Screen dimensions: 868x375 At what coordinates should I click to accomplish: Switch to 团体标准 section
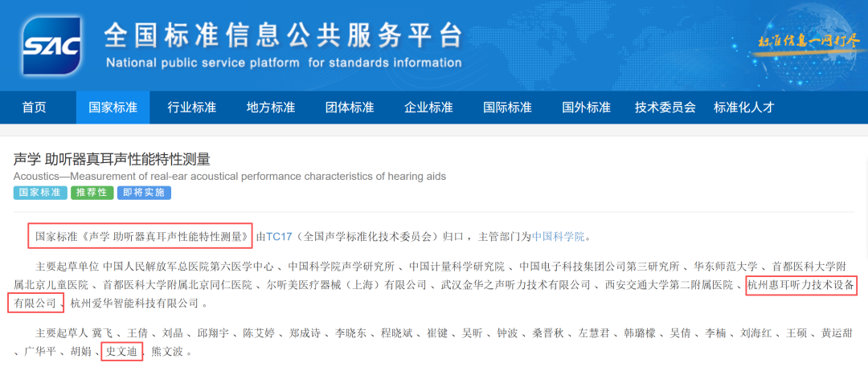pos(349,108)
